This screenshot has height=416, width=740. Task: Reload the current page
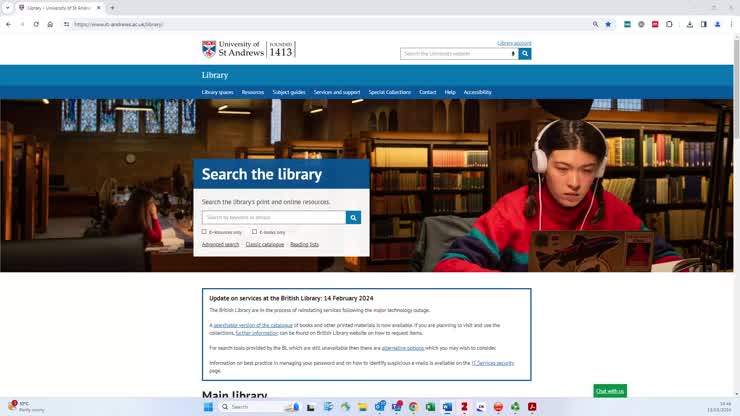tap(36, 24)
